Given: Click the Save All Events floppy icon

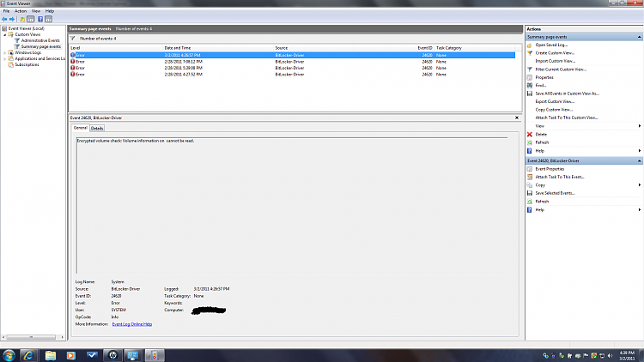Looking at the screenshot, I should (x=530, y=94).
